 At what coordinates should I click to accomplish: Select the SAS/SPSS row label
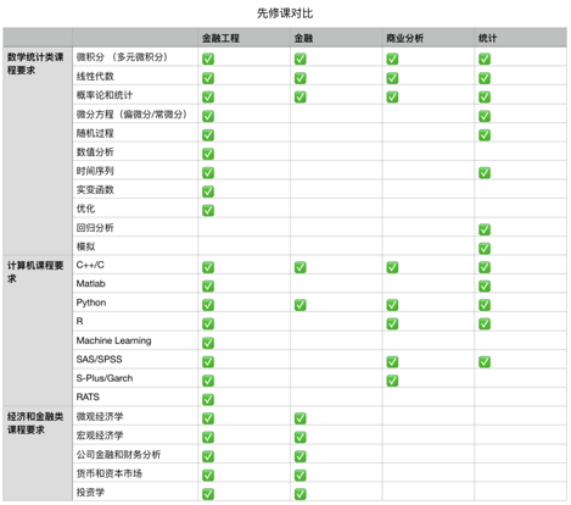pyautogui.click(x=99, y=359)
